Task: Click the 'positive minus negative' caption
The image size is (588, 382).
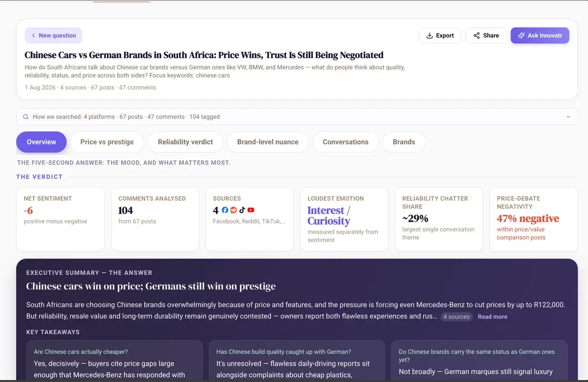Action: click(56, 221)
